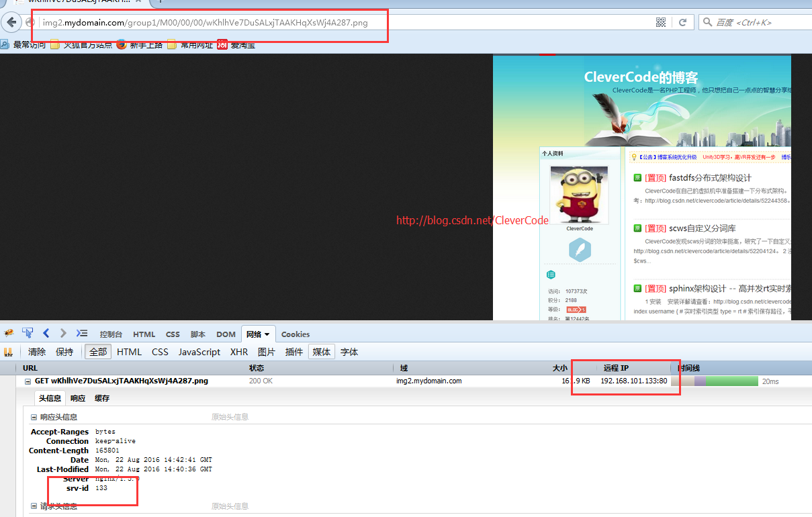Click 原始头信息 link beside 请求头信息
The height and width of the screenshot is (517, 812).
click(230, 506)
